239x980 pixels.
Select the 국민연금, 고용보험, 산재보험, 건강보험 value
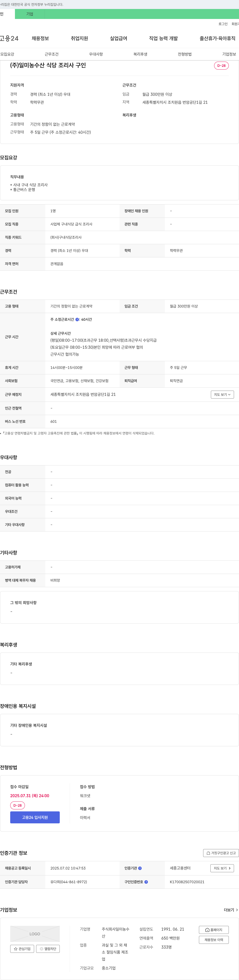(x=79, y=381)
